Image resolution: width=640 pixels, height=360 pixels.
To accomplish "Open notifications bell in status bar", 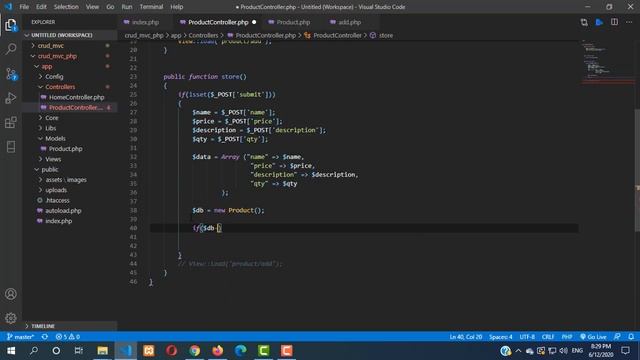I will point(631,337).
